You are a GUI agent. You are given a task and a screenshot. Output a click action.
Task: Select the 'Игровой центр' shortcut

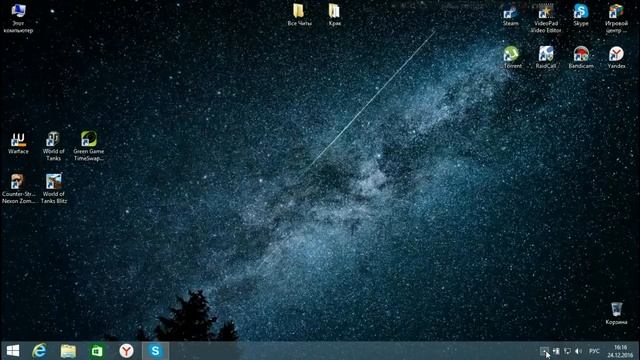click(x=616, y=19)
